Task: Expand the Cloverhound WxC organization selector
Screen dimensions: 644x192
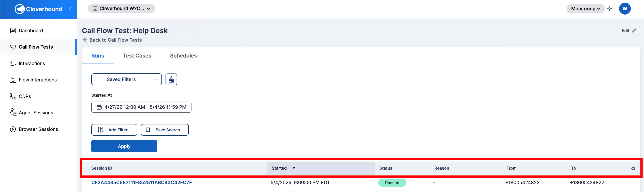Action: pos(121,9)
